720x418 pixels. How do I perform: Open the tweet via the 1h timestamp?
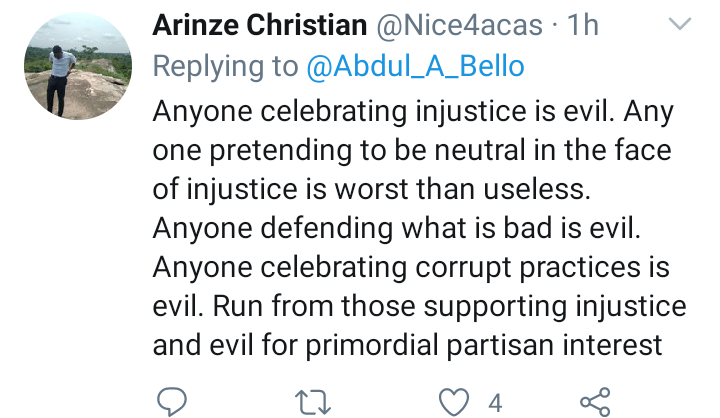click(583, 25)
